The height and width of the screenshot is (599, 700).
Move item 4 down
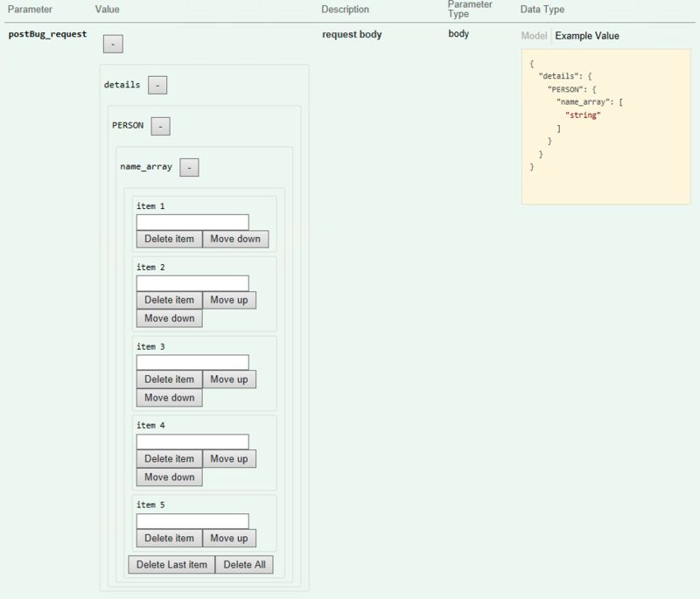coord(170,477)
